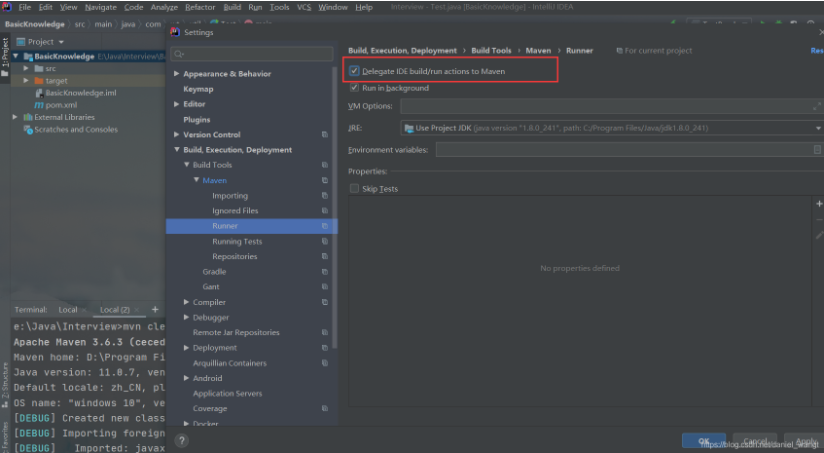Image resolution: width=824 pixels, height=453 pixels.
Task: Open settings Help question mark button
Action: [181, 440]
